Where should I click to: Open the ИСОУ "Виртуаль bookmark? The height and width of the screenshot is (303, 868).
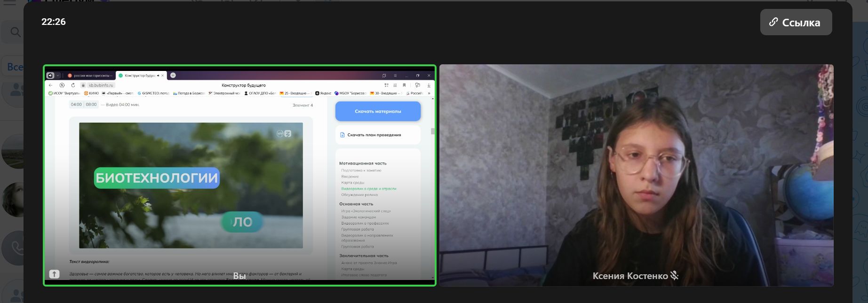click(x=64, y=93)
